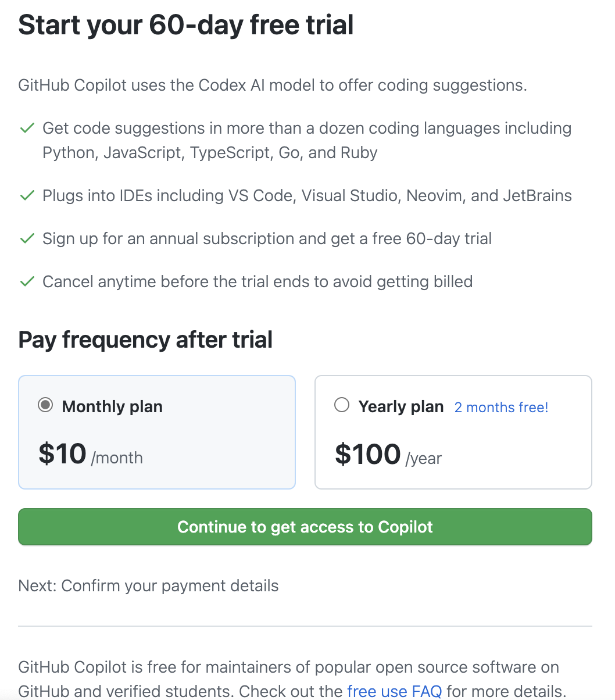Click the "Sign up for an annual subscription" text
The image size is (615, 700).
[x=267, y=239]
